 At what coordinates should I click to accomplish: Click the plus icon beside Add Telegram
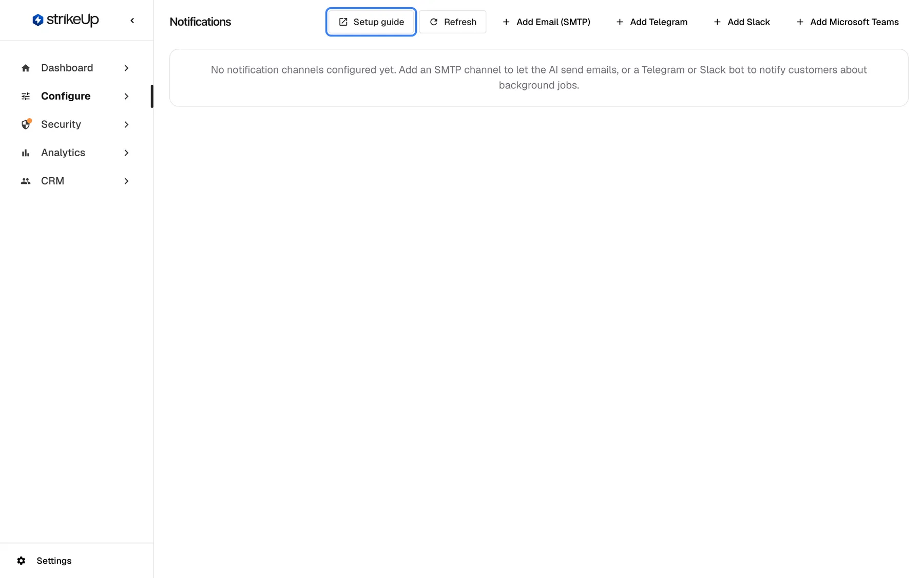pos(620,22)
